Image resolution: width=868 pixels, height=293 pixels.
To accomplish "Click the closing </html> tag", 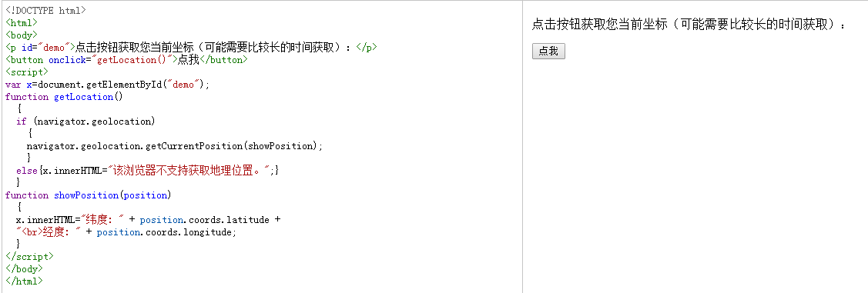I will point(24,281).
